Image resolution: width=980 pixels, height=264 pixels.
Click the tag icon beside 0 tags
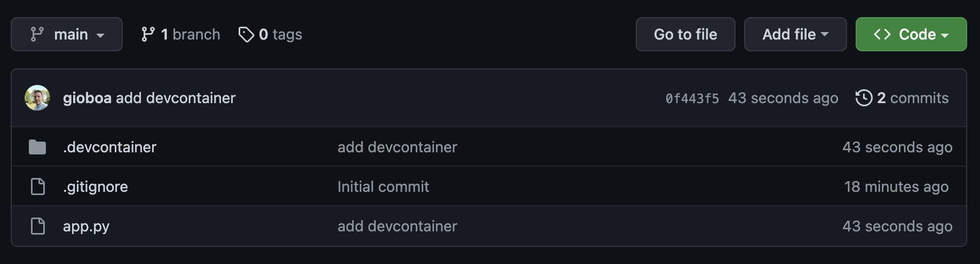[x=246, y=35]
